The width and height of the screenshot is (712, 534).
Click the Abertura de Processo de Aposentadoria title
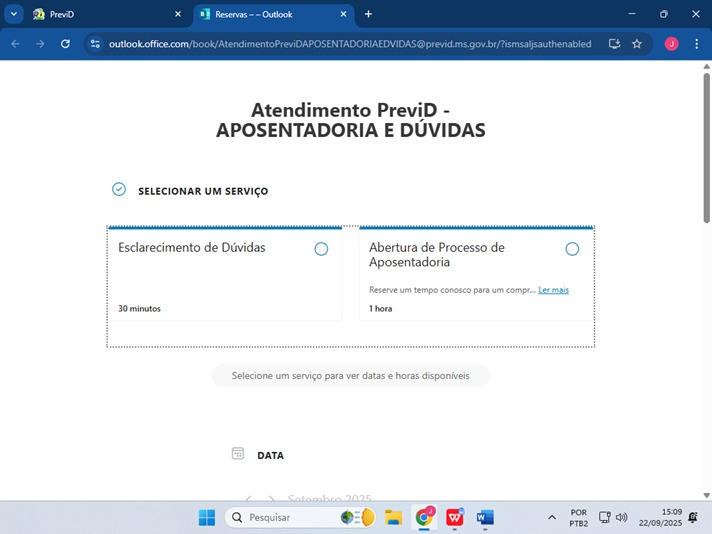click(x=436, y=255)
